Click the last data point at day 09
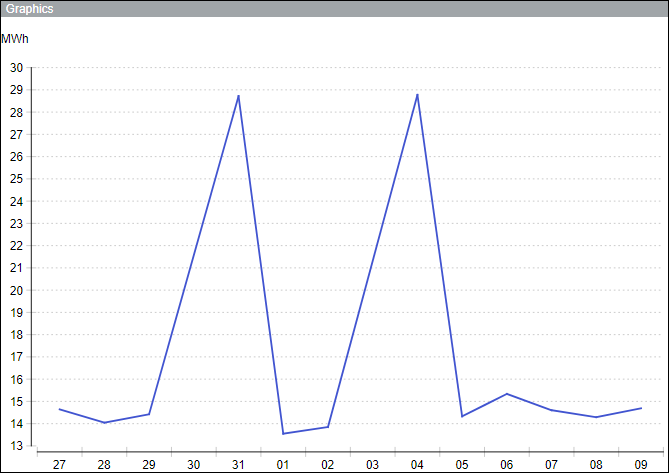The width and height of the screenshot is (669, 473). point(641,408)
